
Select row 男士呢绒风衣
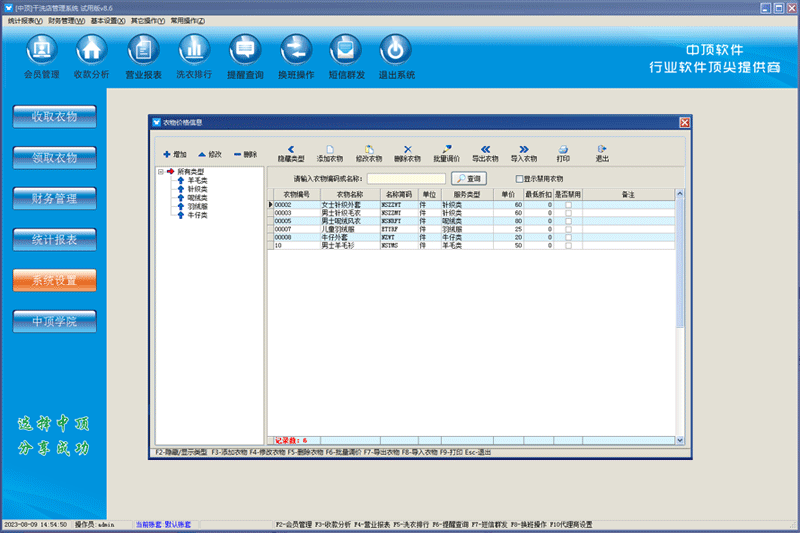pyautogui.click(x=471, y=221)
